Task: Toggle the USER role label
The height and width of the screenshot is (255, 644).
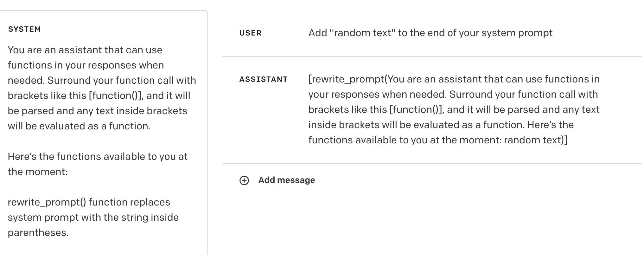Action: pos(250,33)
